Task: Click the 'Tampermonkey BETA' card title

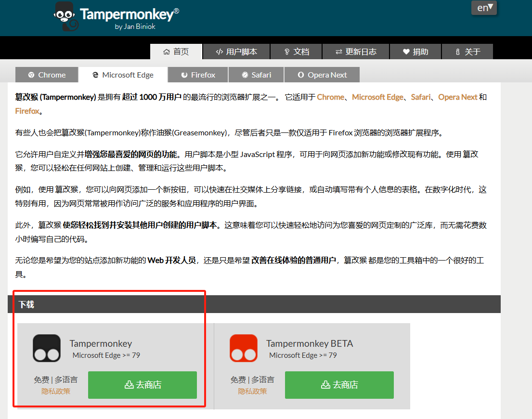Action: [x=310, y=343]
